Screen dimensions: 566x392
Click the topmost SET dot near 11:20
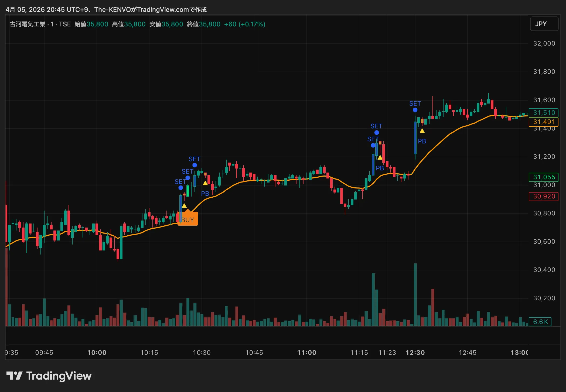coord(376,133)
